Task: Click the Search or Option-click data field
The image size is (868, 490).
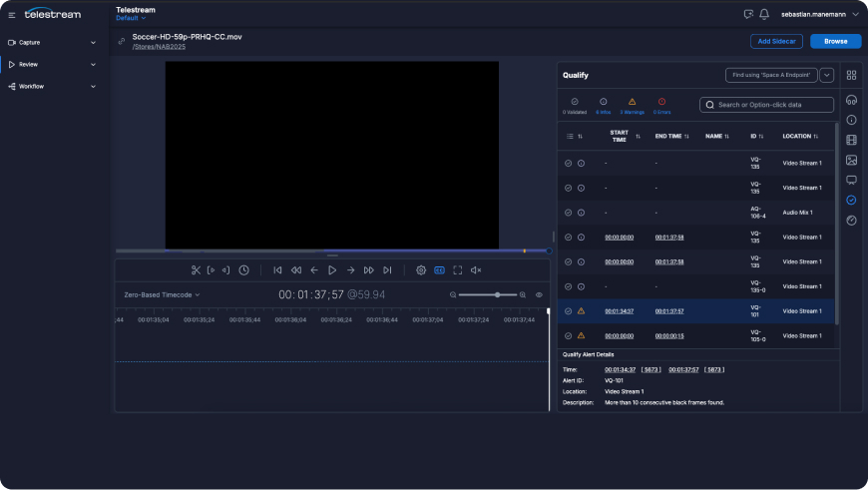Action: coord(766,105)
